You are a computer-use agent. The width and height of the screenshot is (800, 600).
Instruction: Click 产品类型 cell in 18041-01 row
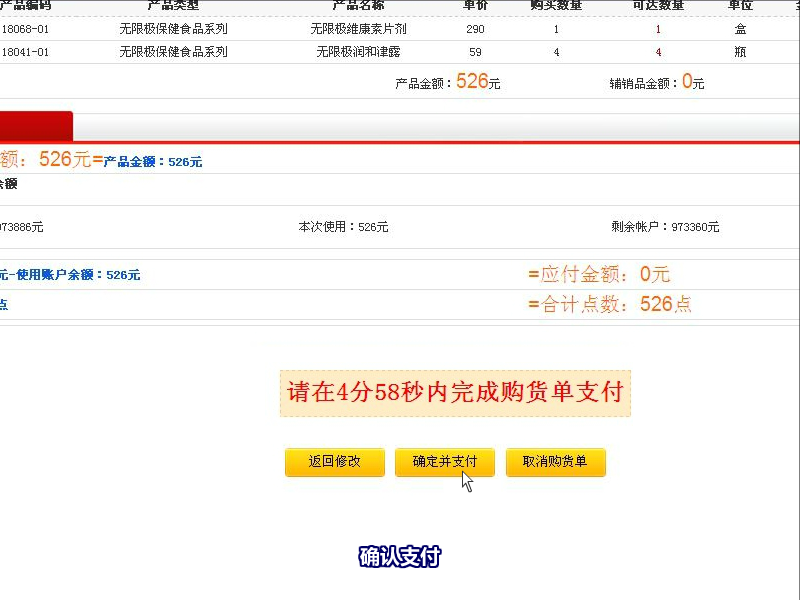(173, 52)
